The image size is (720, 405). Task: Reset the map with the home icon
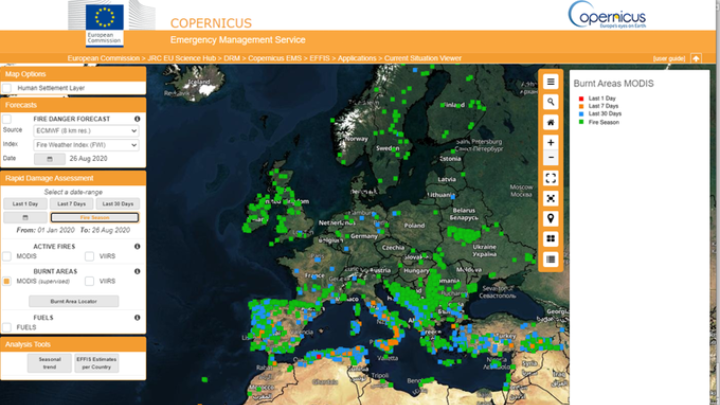(551, 122)
